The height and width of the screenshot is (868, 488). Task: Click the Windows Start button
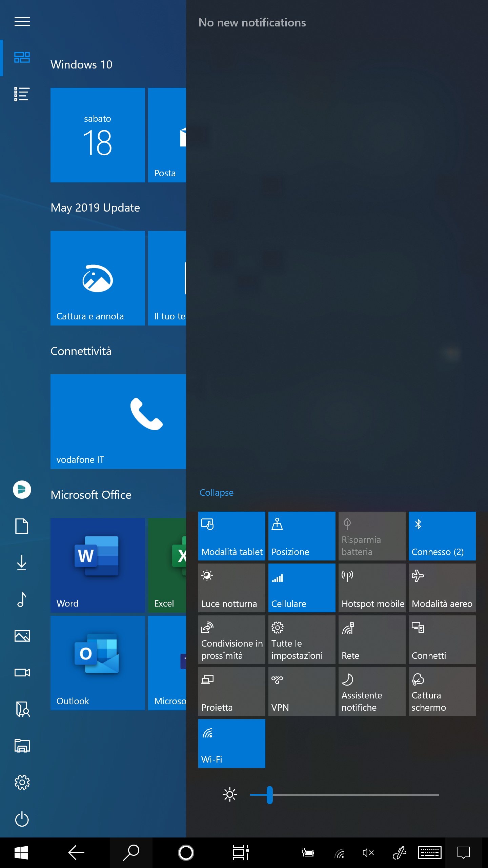21,853
